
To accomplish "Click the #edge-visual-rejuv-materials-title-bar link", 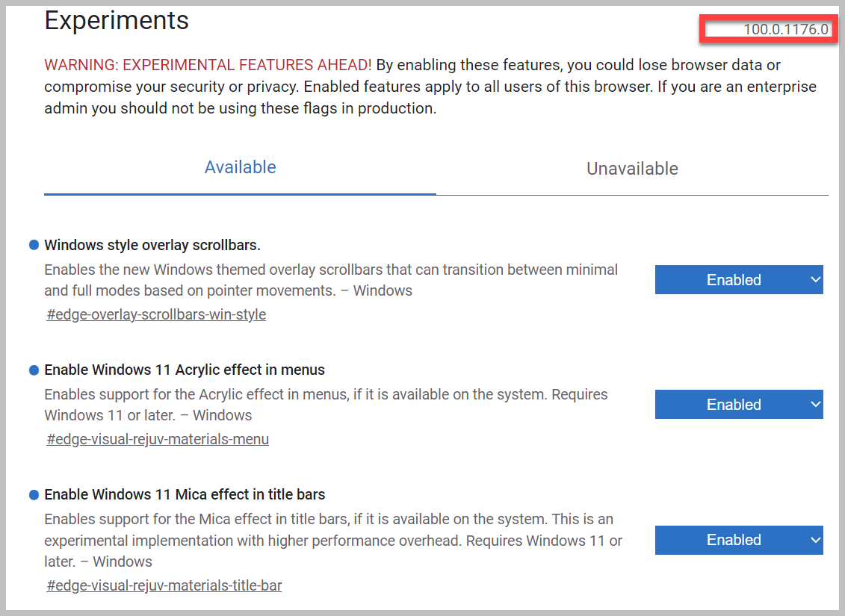I will [x=164, y=585].
